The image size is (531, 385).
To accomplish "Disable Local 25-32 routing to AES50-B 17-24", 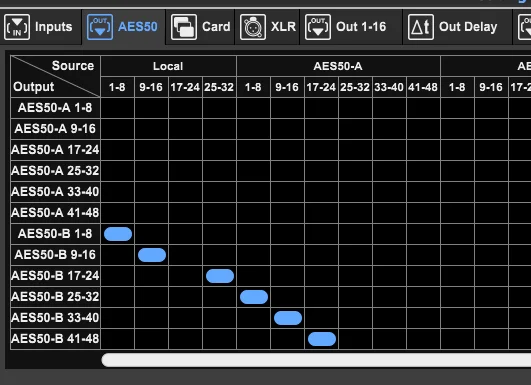I will click(x=220, y=276).
